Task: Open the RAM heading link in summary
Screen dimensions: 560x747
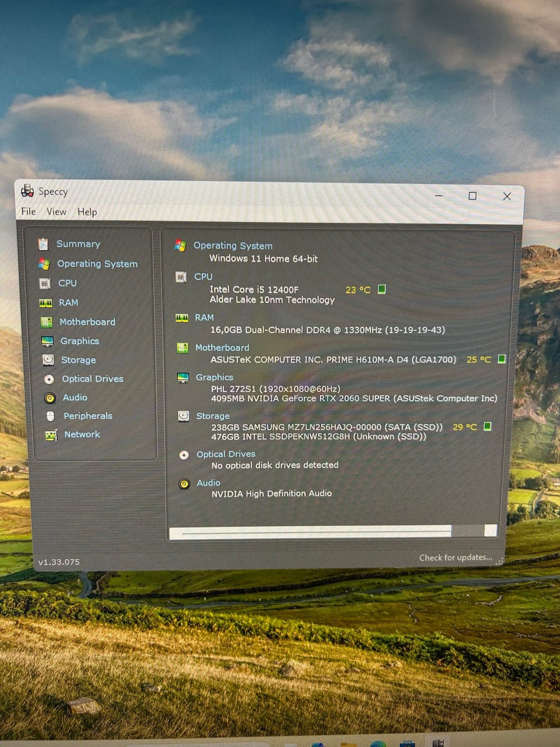Action: [x=205, y=317]
